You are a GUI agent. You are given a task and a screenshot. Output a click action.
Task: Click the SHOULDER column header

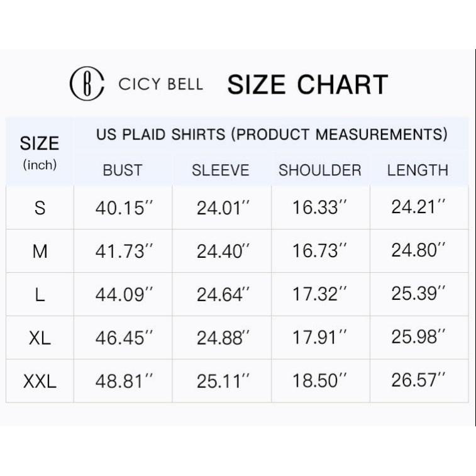[x=320, y=170]
